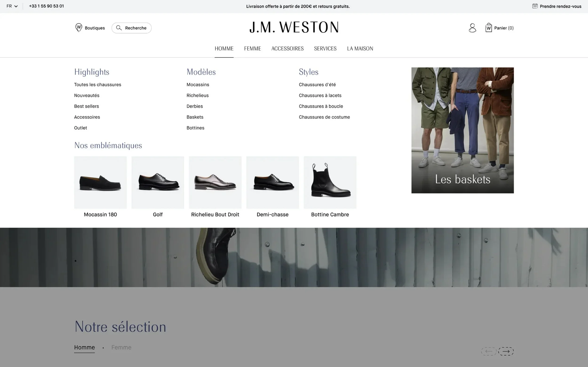Click the Recherche search field
The height and width of the screenshot is (367, 588).
[x=131, y=28]
